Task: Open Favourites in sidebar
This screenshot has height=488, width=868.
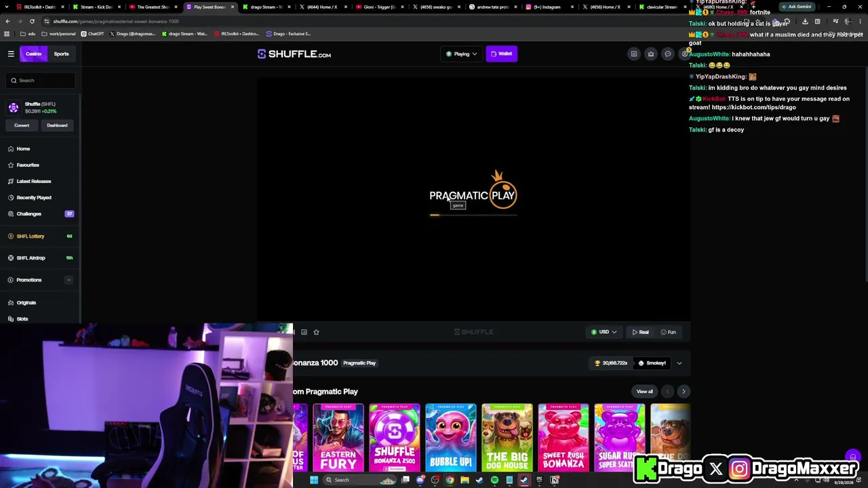Action: 28,165
